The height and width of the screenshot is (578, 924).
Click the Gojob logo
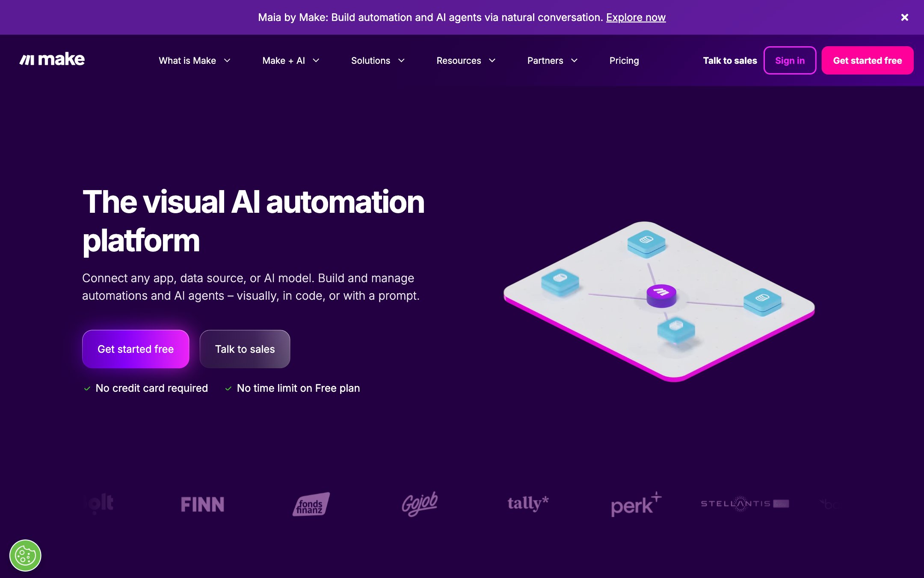[x=420, y=504]
